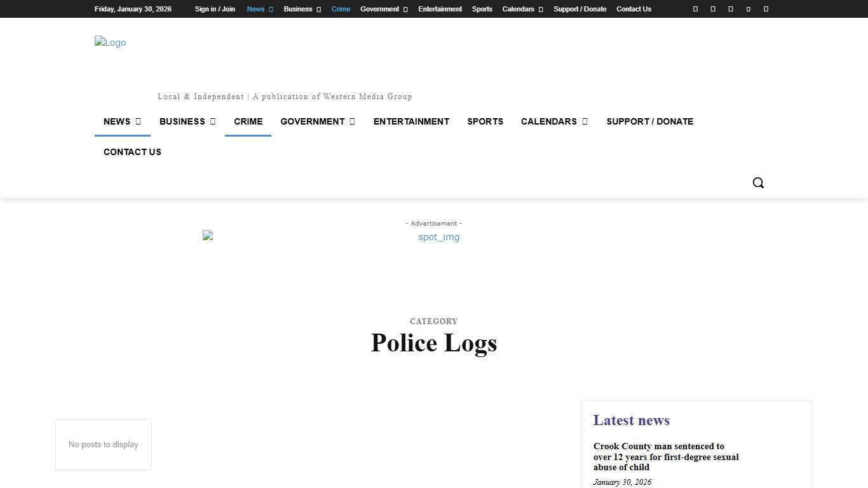Click the first social media icon
Viewport: 868px width, 488px height.
[x=695, y=9]
